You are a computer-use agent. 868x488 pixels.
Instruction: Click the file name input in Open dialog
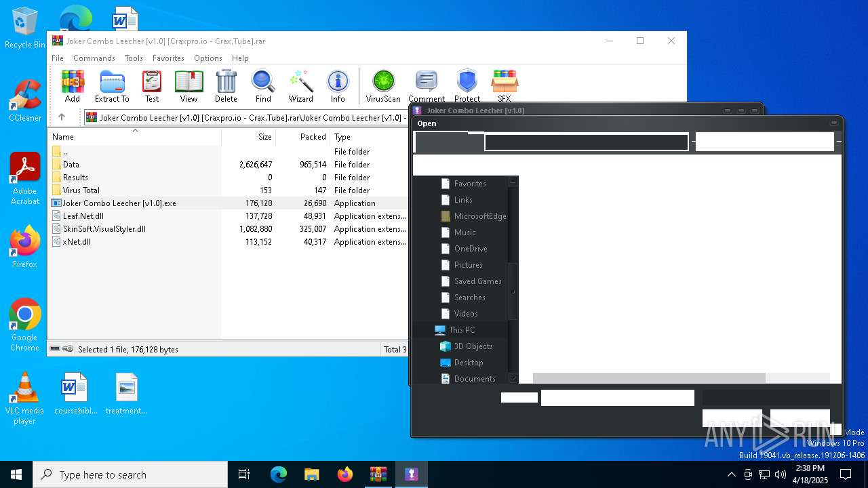click(x=617, y=398)
